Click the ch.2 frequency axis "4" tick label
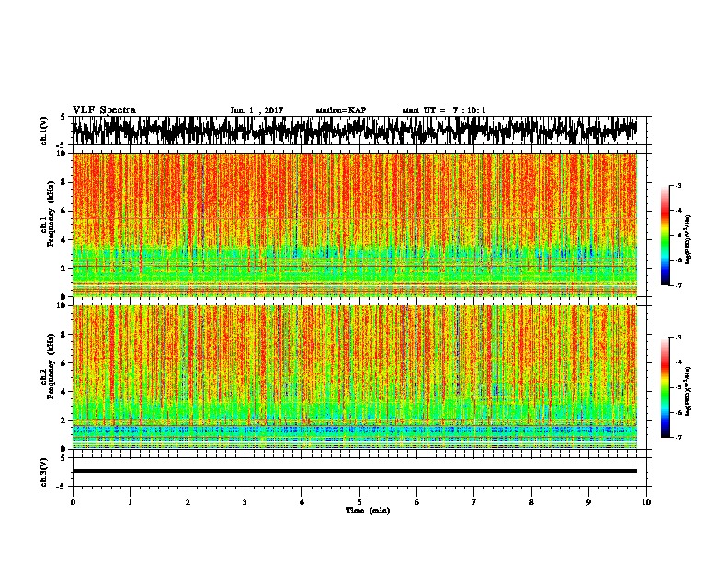The height and width of the screenshot is (563, 728). (x=64, y=392)
